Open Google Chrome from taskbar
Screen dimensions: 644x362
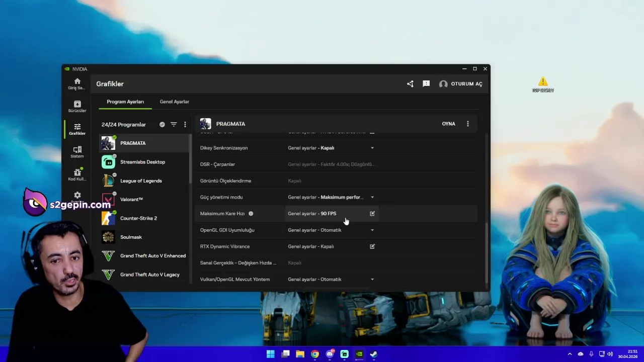pos(314,354)
